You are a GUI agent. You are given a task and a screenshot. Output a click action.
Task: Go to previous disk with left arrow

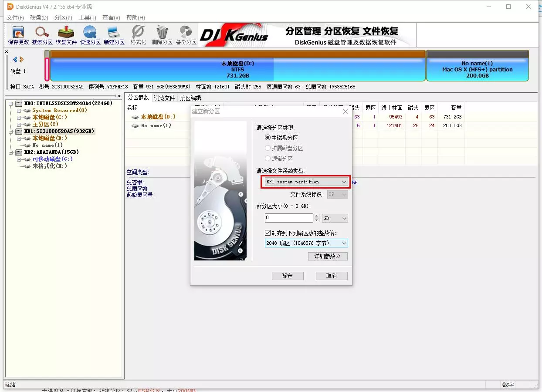[15, 59]
